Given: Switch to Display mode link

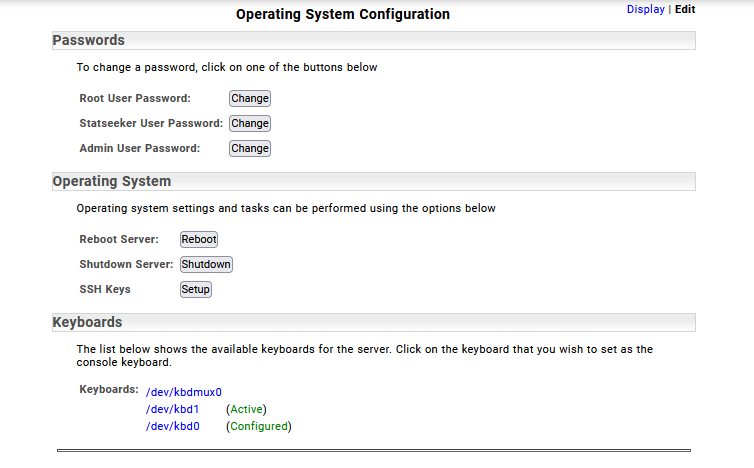Looking at the screenshot, I should click(x=645, y=9).
